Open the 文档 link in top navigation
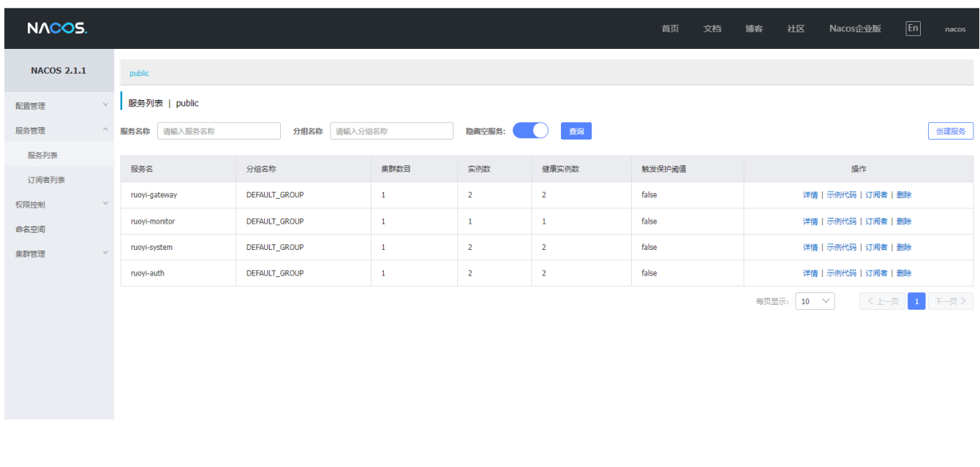The image size is (980, 467). coord(712,29)
